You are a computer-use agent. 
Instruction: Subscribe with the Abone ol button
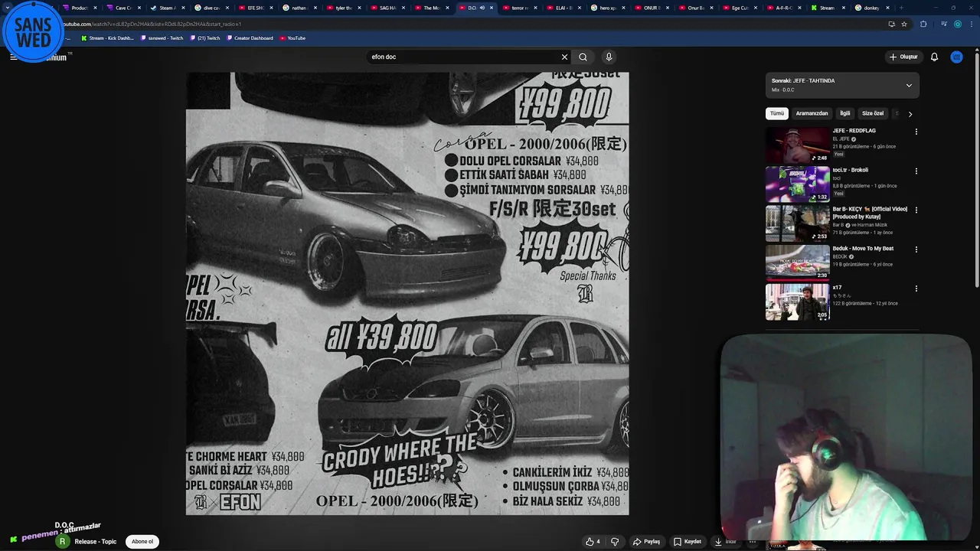pos(142,541)
